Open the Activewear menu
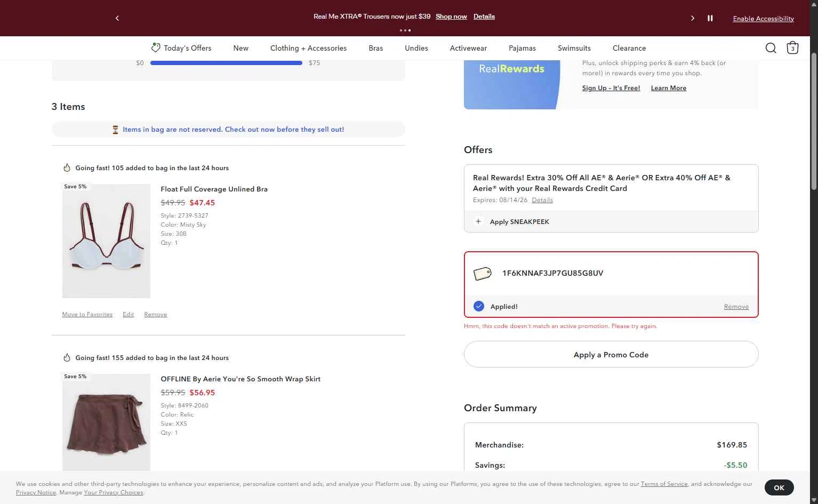The image size is (818, 504). tap(468, 48)
